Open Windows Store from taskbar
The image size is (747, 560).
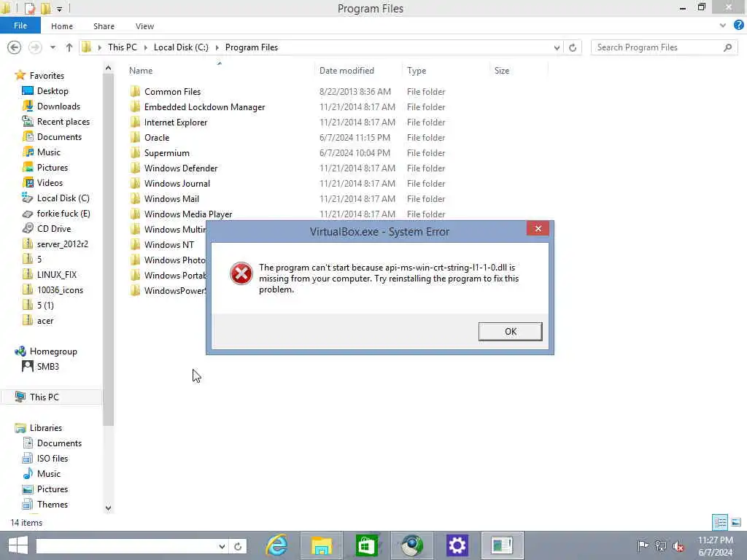click(366, 545)
